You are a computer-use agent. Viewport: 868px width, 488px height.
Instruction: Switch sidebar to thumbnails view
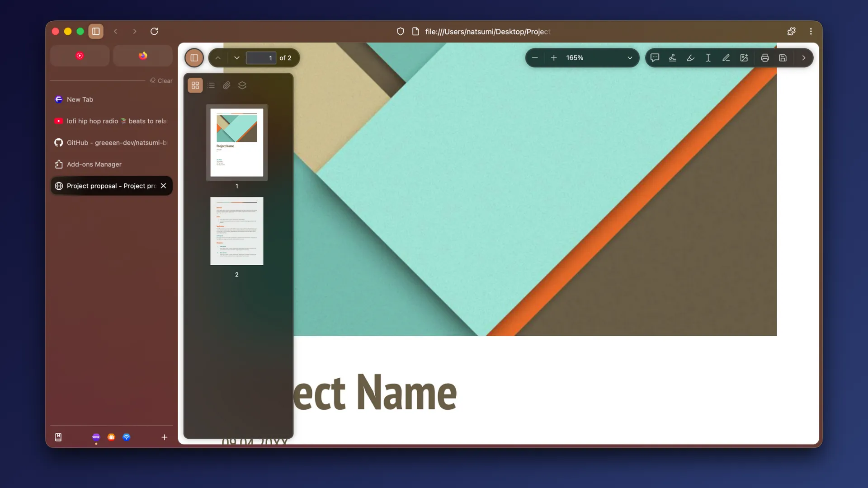195,85
